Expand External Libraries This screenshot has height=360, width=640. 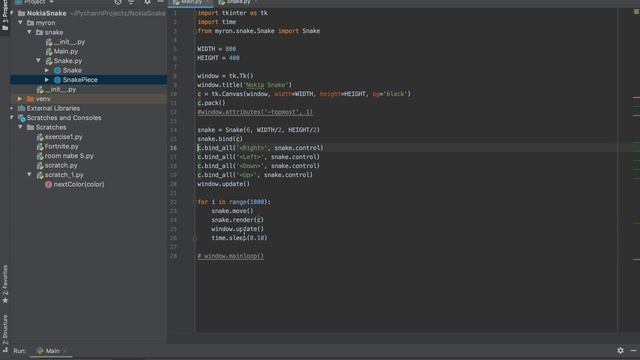coord(12,109)
